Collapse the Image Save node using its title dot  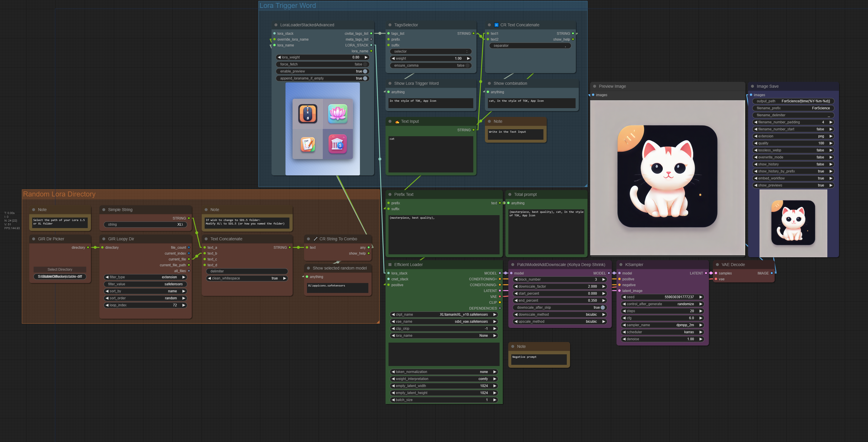752,86
